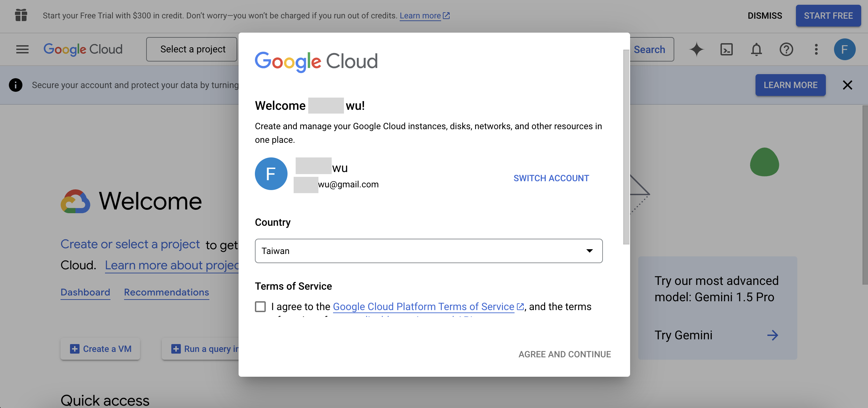Click the info icon in security banner
Image resolution: width=868 pixels, height=408 pixels.
(16, 85)
